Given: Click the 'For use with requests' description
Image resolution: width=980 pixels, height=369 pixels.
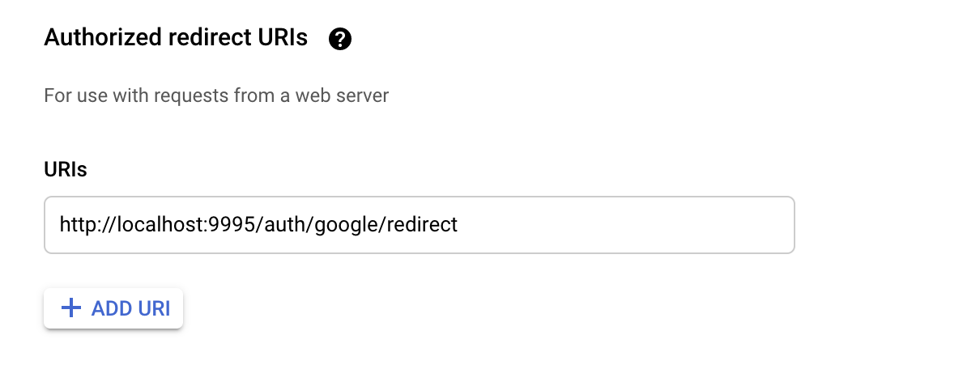Looking at the screenshot, I should [x=216, y=95].
